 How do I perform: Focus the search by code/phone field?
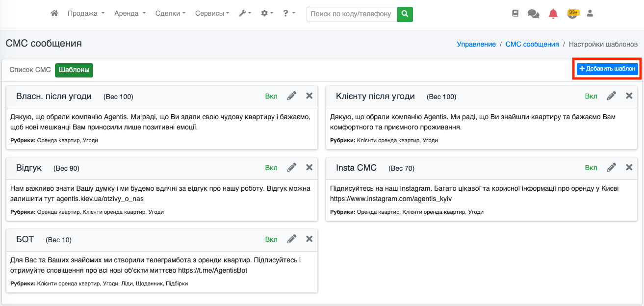tap(351, 14)
